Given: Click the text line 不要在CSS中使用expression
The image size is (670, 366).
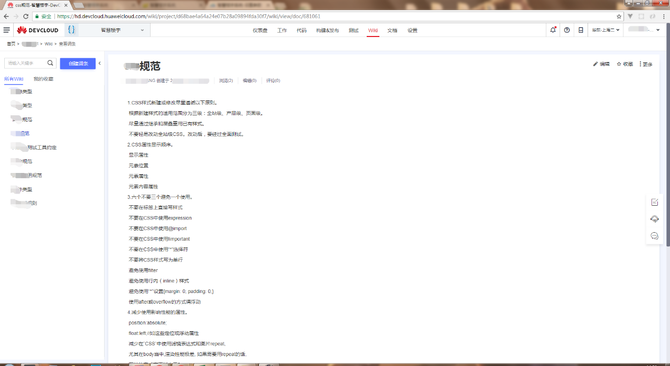Looking at the screenshot, I should 160,218.
